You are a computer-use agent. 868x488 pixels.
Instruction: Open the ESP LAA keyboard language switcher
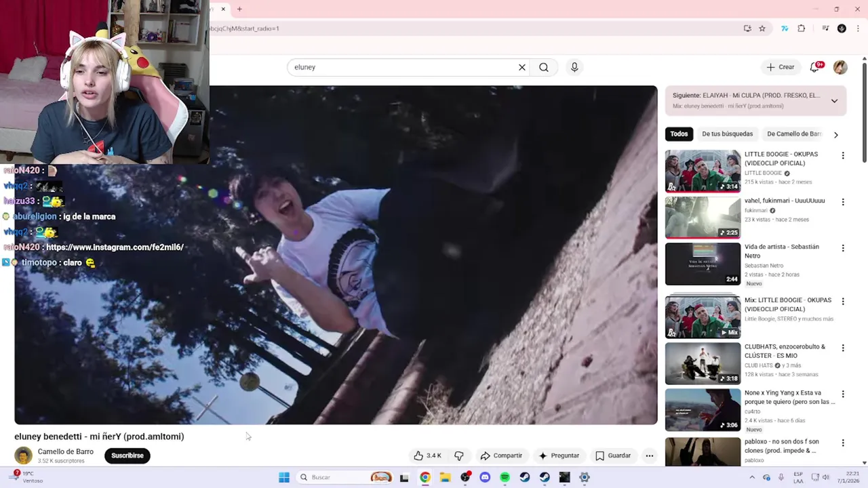(x=799, y=477)
